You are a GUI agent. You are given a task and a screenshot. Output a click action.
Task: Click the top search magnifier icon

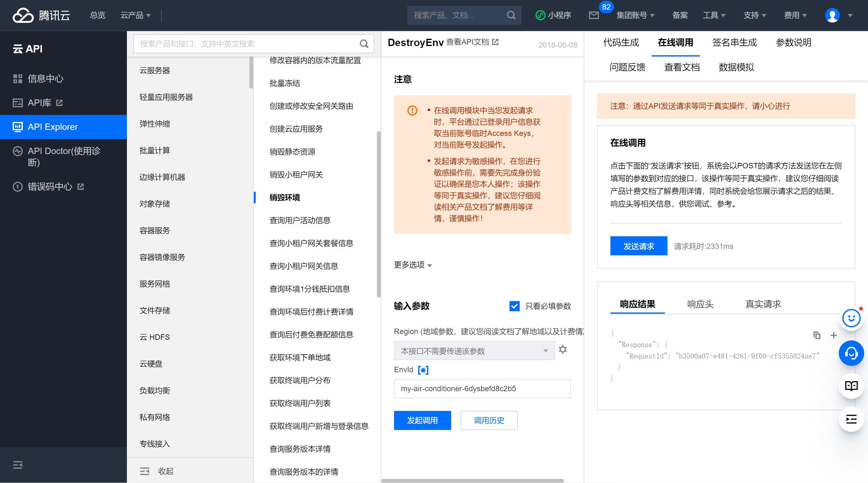[x=511, y=15]
